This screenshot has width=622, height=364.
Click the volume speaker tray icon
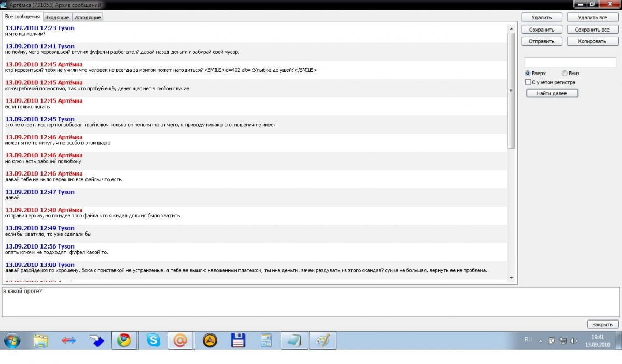tap(574, 341)
